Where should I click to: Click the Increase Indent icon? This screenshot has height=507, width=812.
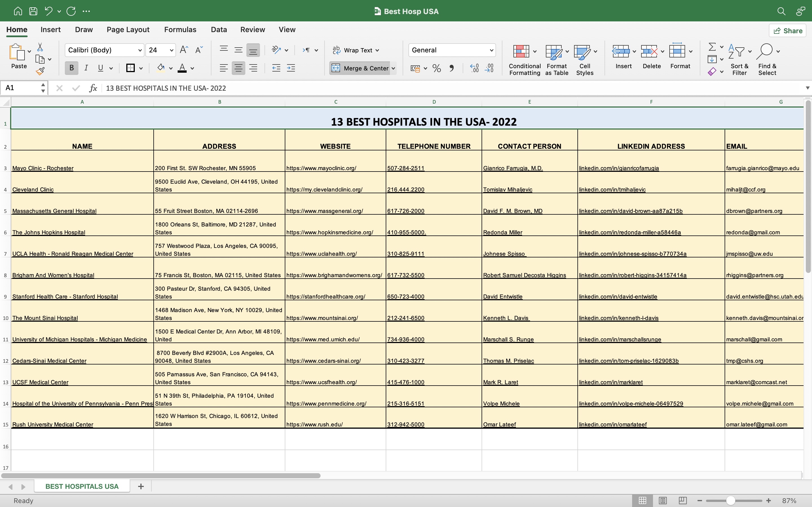pyautogui.click(x=291, y=68)
